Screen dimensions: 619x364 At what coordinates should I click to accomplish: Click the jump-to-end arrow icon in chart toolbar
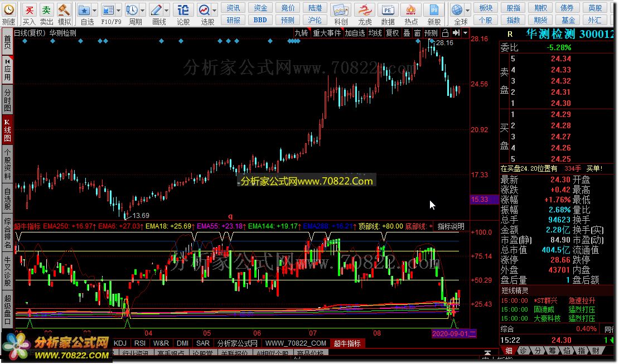click(x=456, y=33)
